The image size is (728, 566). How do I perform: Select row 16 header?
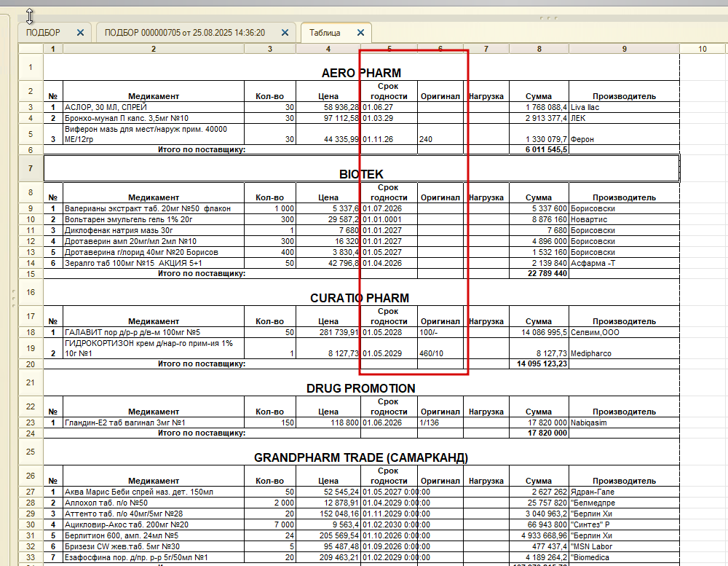click(31, 292)
